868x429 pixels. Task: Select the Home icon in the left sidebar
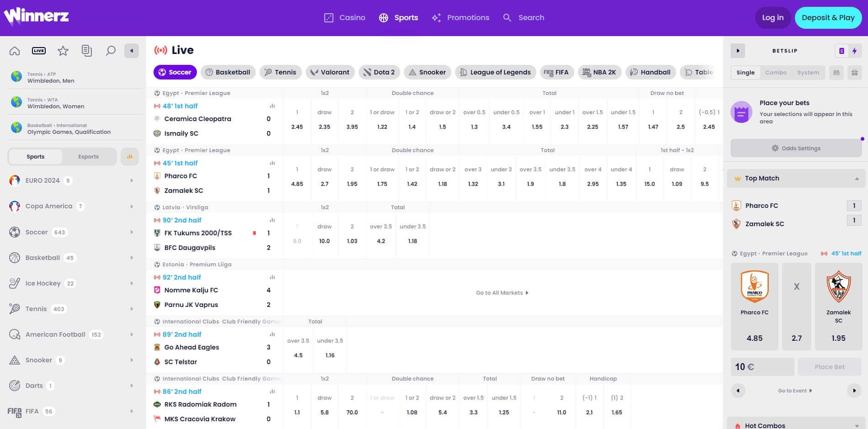14,51
